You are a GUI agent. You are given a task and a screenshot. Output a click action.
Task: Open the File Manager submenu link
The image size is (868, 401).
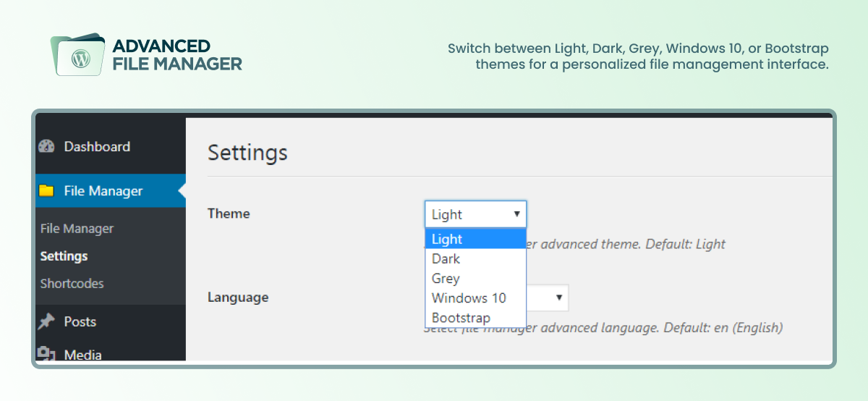pos(77,229)
